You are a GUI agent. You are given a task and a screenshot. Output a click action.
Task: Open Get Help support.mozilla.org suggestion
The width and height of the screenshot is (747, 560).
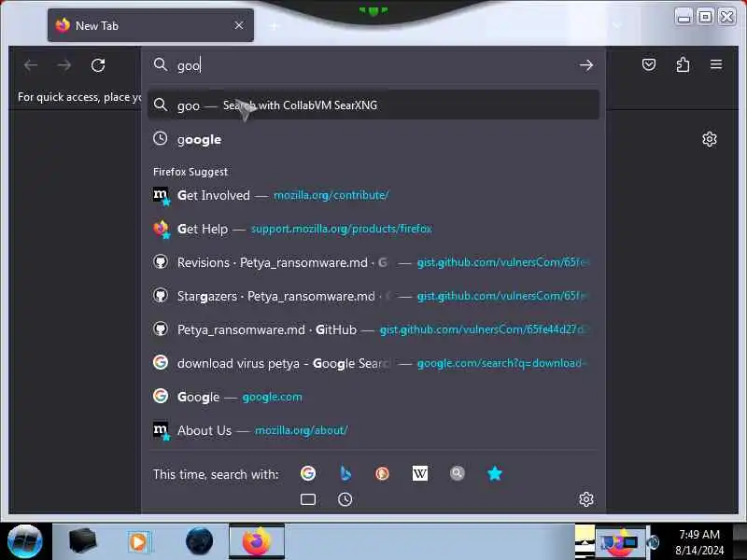[x=373, y=229]
